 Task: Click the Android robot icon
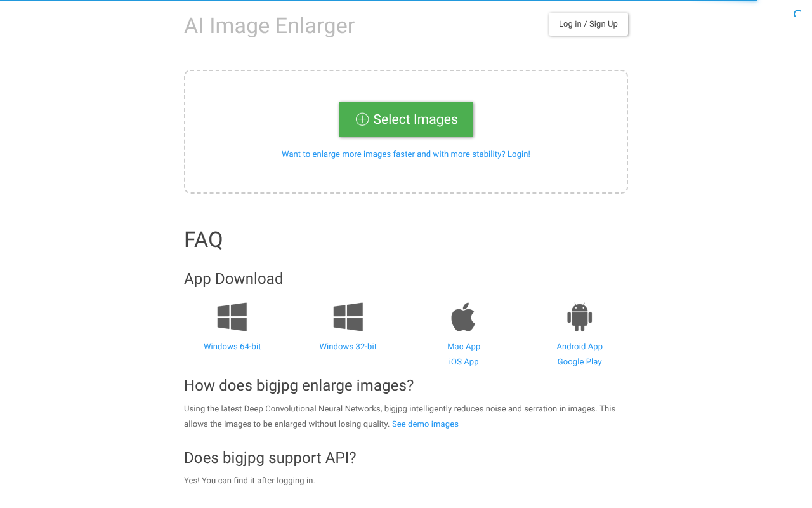point(579,317)
